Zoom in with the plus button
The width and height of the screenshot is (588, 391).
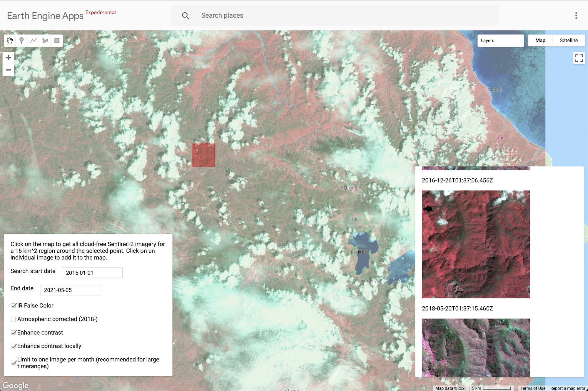point(9,58)
